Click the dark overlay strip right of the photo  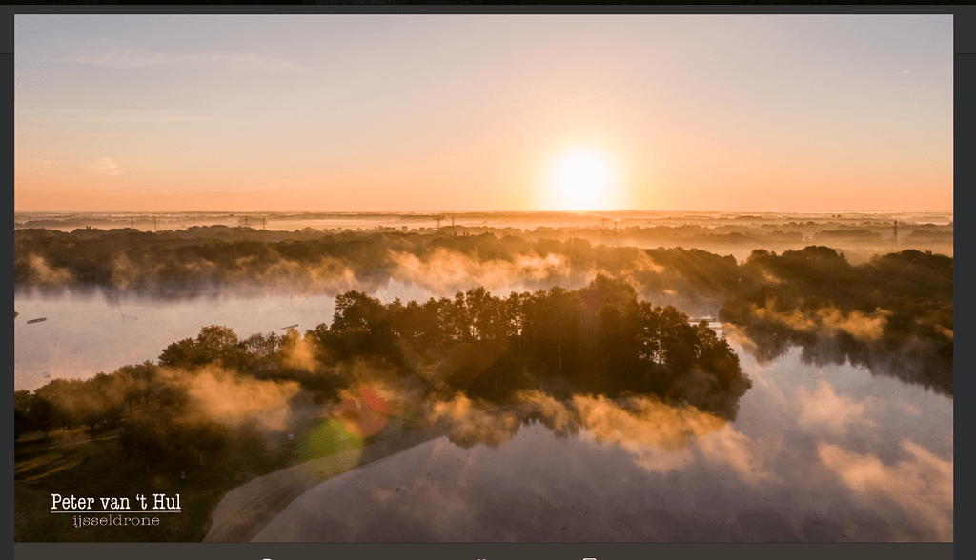[965, 280]
